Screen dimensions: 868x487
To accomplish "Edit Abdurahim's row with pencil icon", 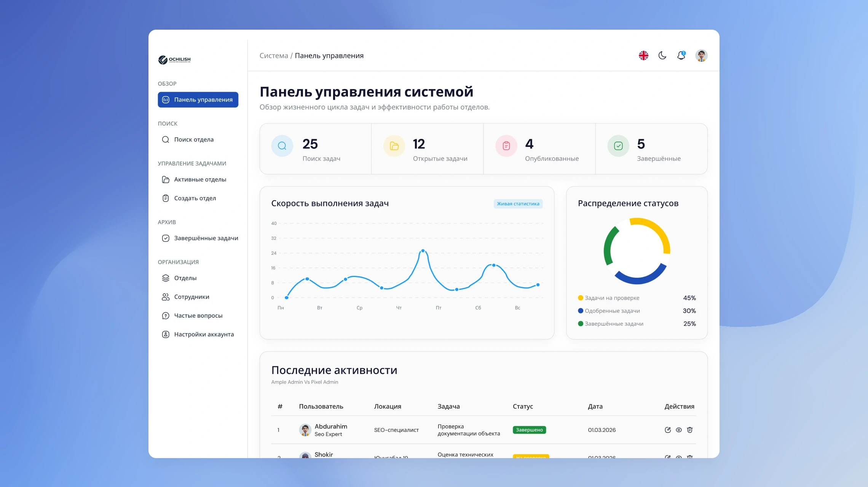I will [668, 430].
